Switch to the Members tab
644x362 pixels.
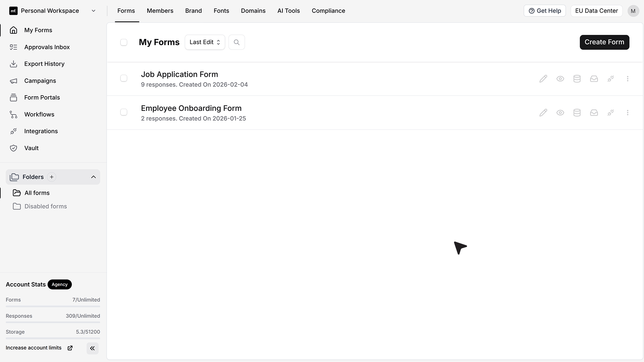(160, 11)
